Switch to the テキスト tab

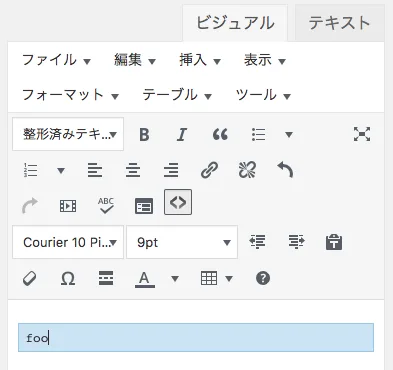(339, 23)
